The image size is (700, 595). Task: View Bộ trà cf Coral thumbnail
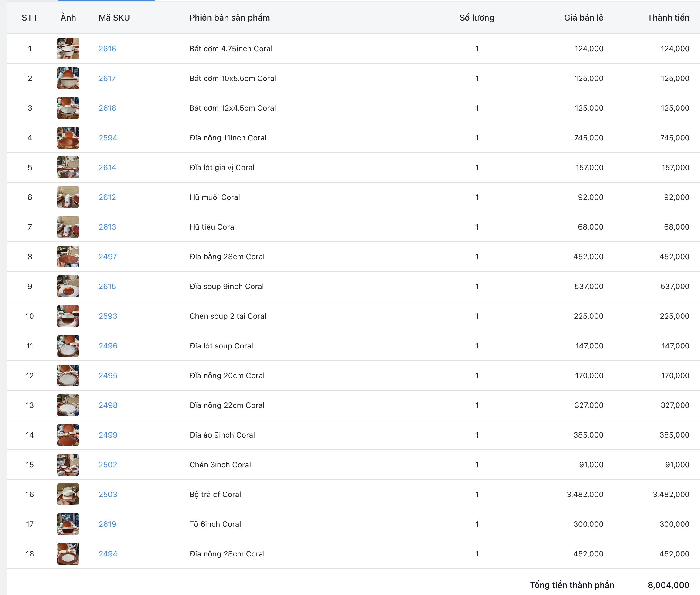tap(68, 494)
